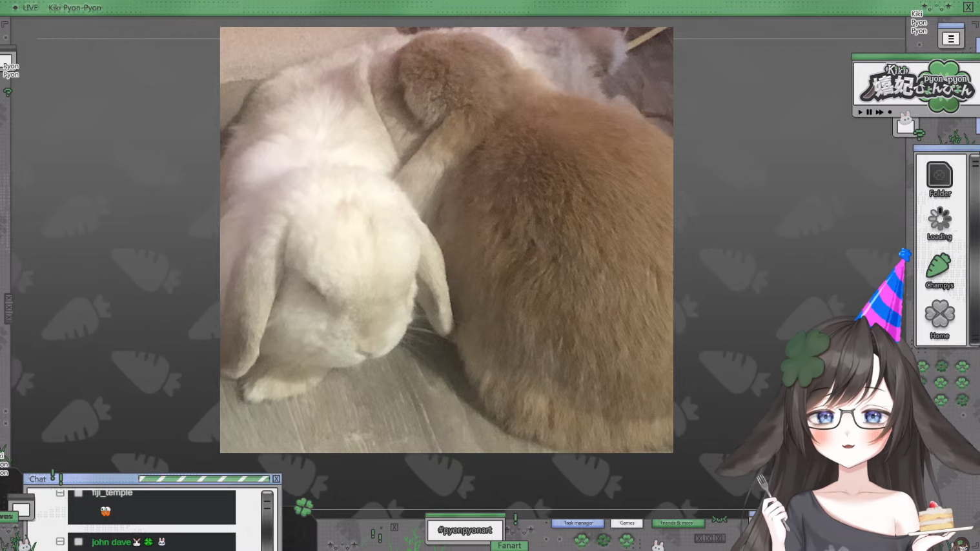
Task: Click the green >w< emoticon in the taskbar
Action: (x=719, y=519)
